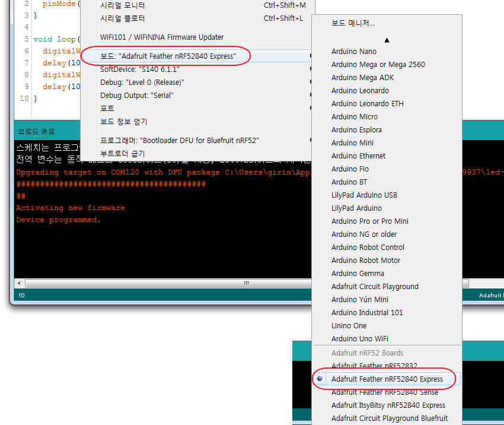
Task: Click the up arrow to scroll board list
Action: tap(387, 40)
